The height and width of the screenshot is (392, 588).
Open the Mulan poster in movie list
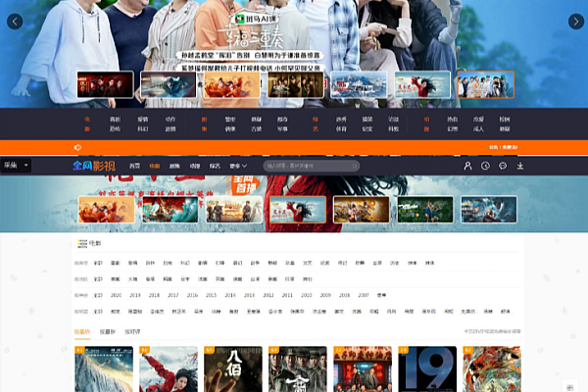click(x=169, y=369)
